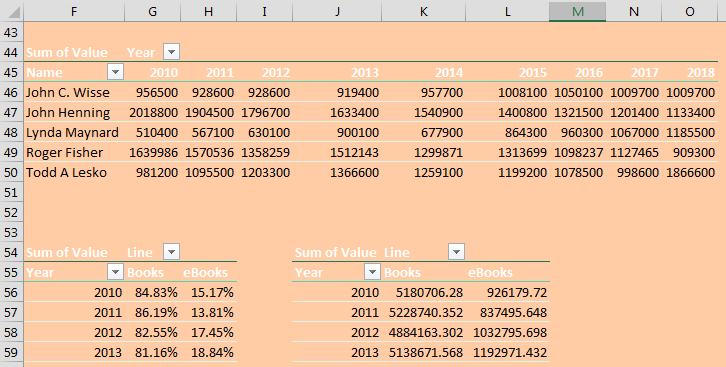Click the John C. Wisse name cell

(x=74, y=92)
